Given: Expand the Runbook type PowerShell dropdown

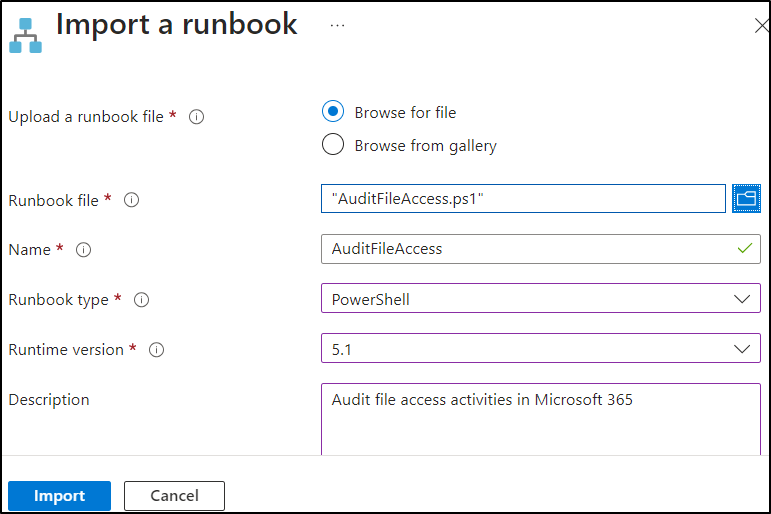Looking at the screenshot, I should [x=541, y=298].
